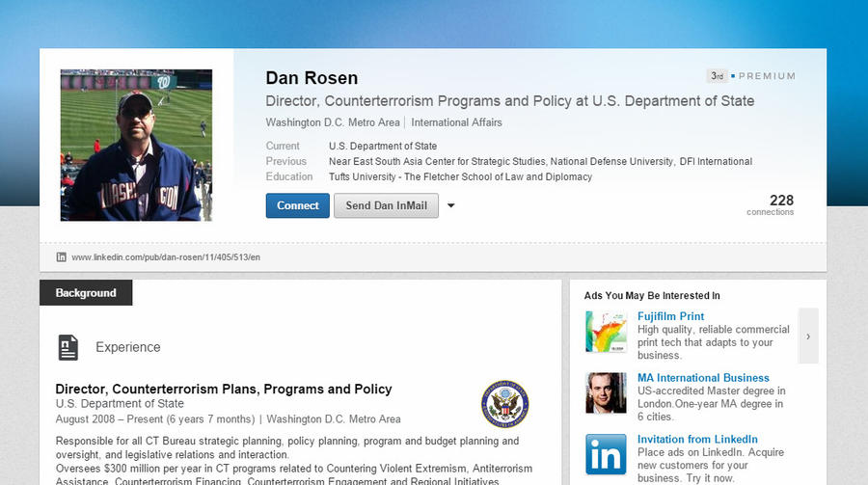The image size is (868, 485).
Task: Click the public profile URL link
Action: (x=166, y=256)
